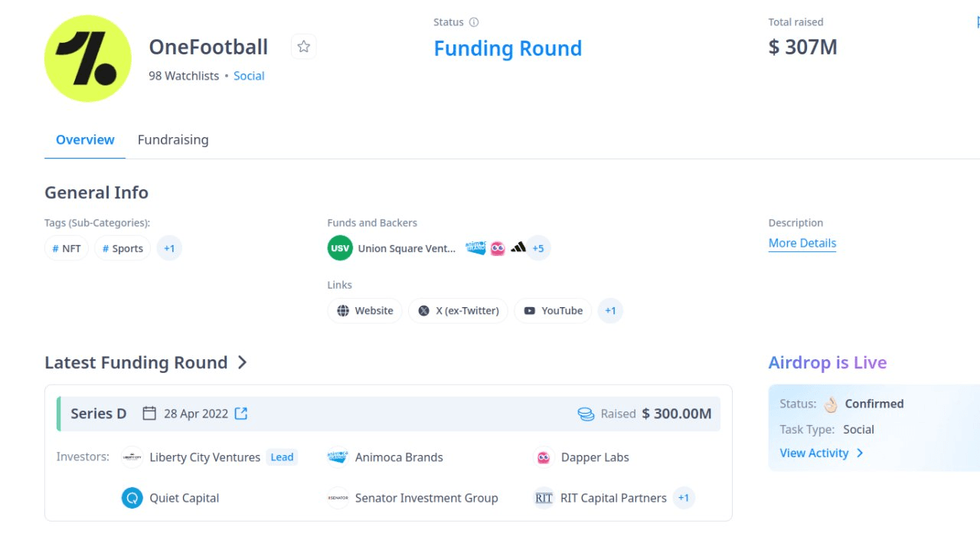Viewport: 980px width, 540px height.
Task: Select the Overview tab
Action: tap(85, 139)
